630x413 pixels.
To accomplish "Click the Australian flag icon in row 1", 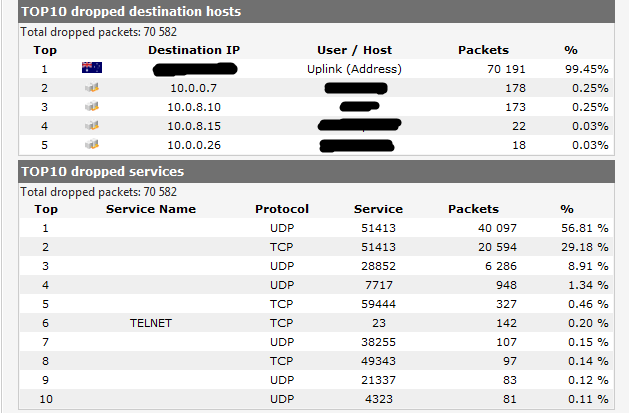I will coord(92,67).
